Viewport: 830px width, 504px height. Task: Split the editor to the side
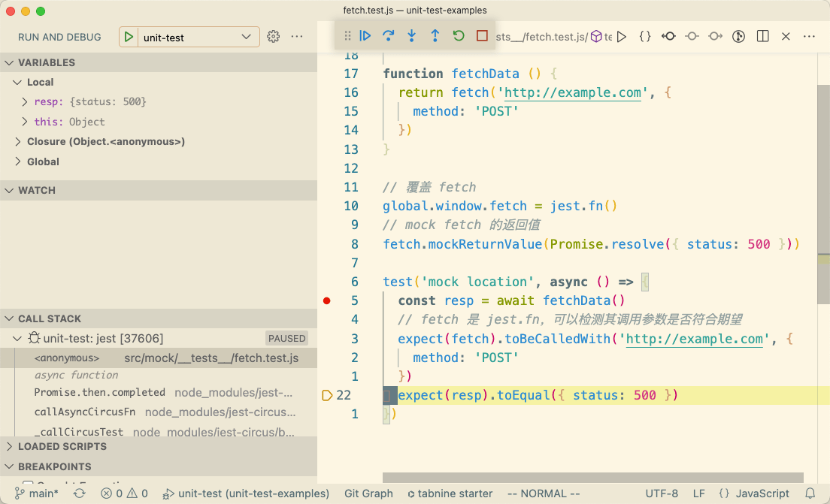click(763, 37)
